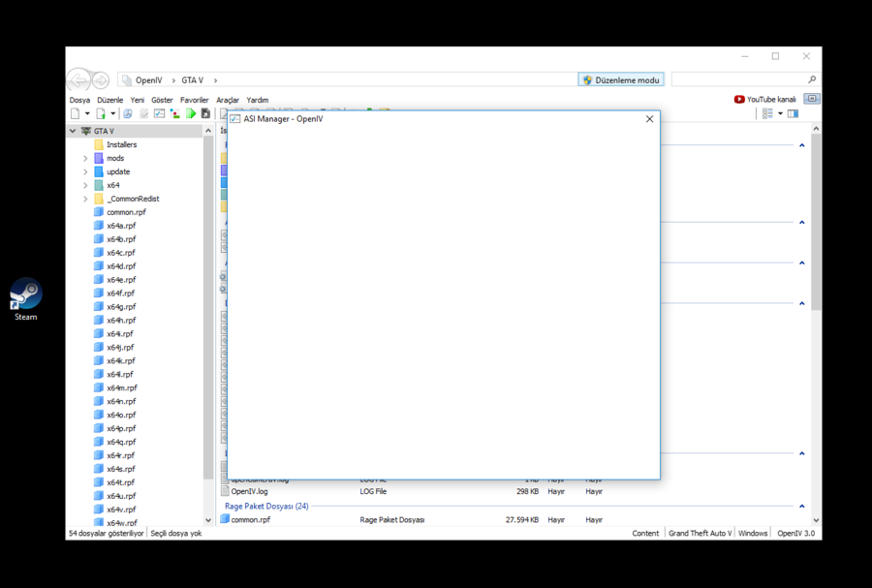Click GTA V in the breadcrumb path
Screen dimensions: 872x588
(193, 80)
